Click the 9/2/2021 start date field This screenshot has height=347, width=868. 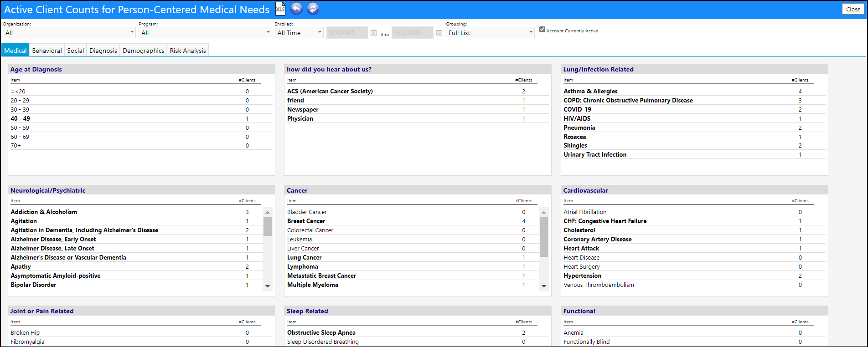coord(347,33)
